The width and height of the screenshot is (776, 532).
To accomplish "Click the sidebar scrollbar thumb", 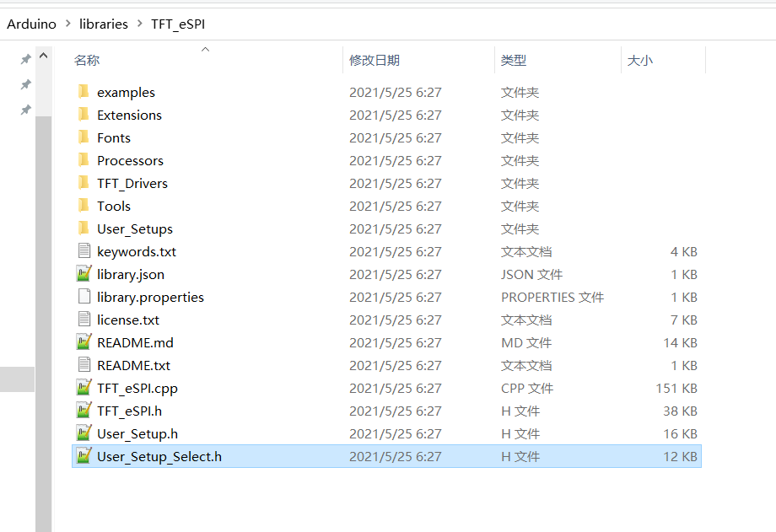I will click(44, 324).
